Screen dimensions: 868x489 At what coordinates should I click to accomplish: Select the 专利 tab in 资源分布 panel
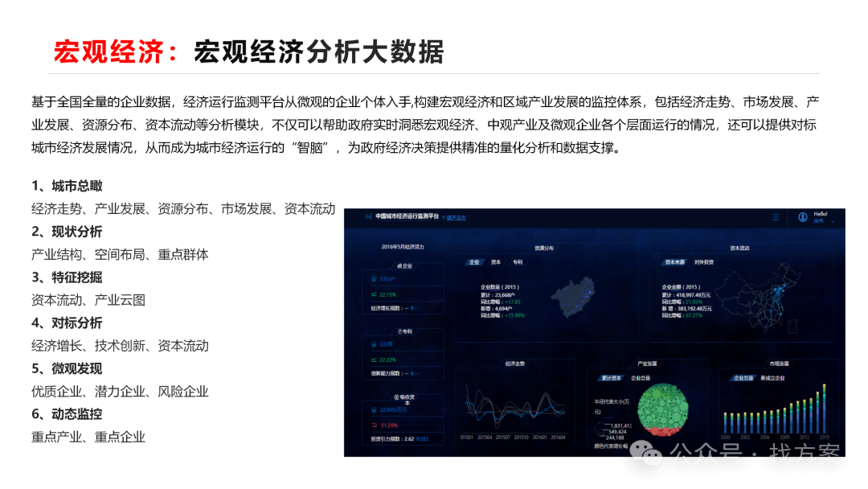pyautogui.click(x=518, y=262)
